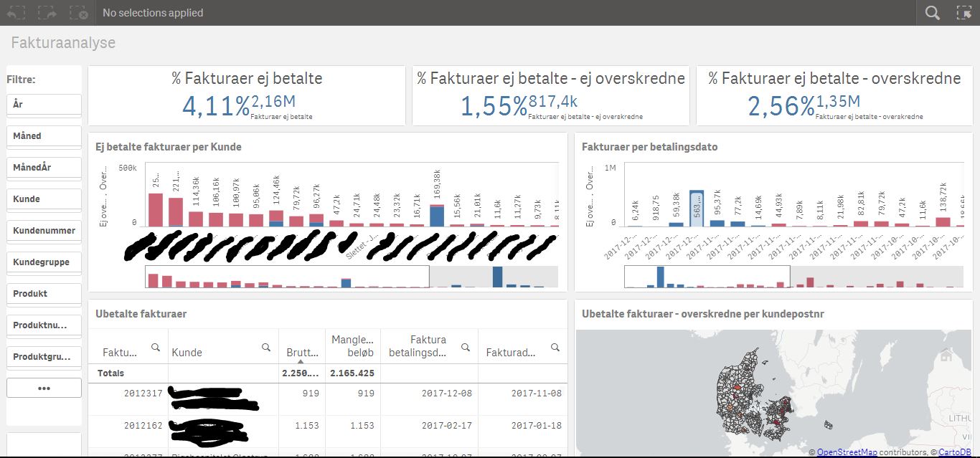Search the Faktura betalingsd... column
Screen dimensions: 980x458
(x=465, y=348)
